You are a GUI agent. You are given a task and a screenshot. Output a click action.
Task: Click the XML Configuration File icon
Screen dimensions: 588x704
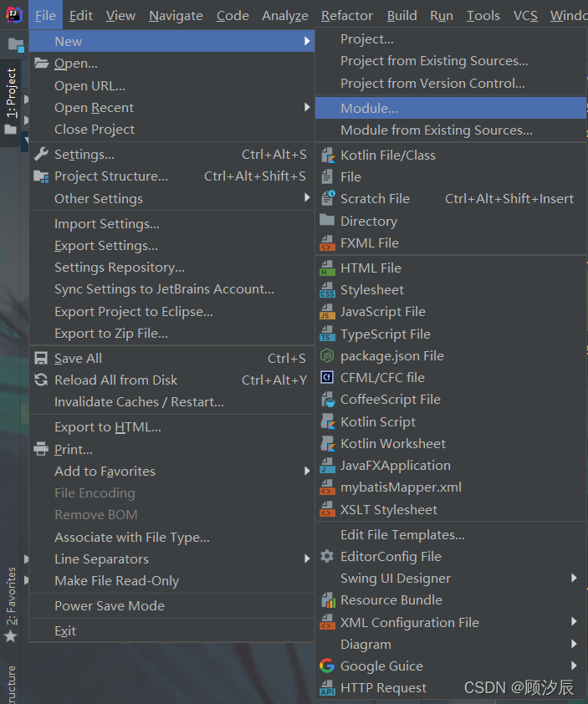328,622
